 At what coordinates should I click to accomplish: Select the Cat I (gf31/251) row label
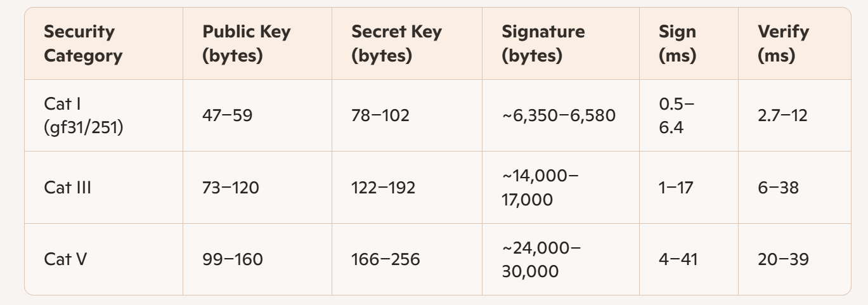click(x=82, y=115)
